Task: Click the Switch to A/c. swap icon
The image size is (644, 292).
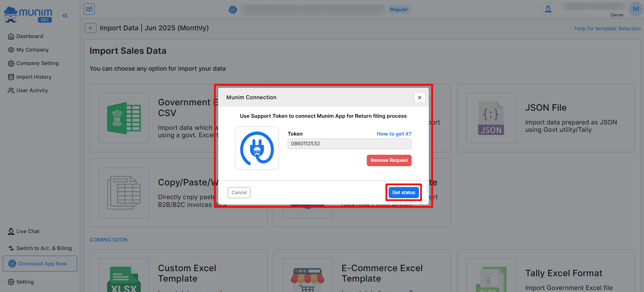Action: pyautogui.click(x=11, y=248)
